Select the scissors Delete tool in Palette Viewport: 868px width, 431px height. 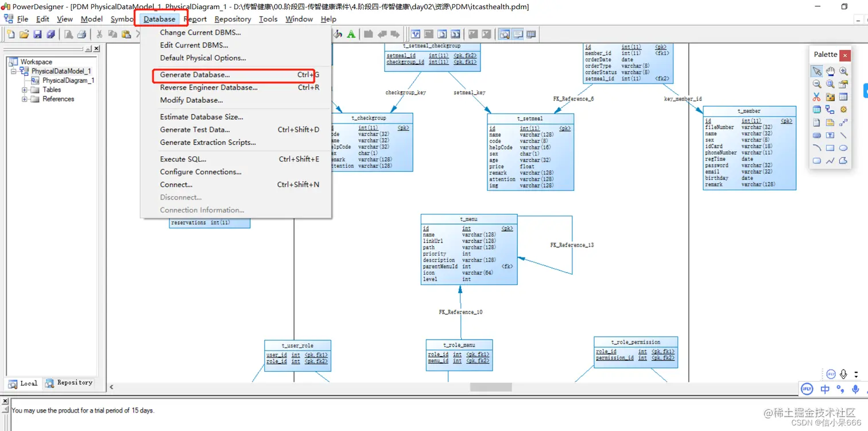816,97
